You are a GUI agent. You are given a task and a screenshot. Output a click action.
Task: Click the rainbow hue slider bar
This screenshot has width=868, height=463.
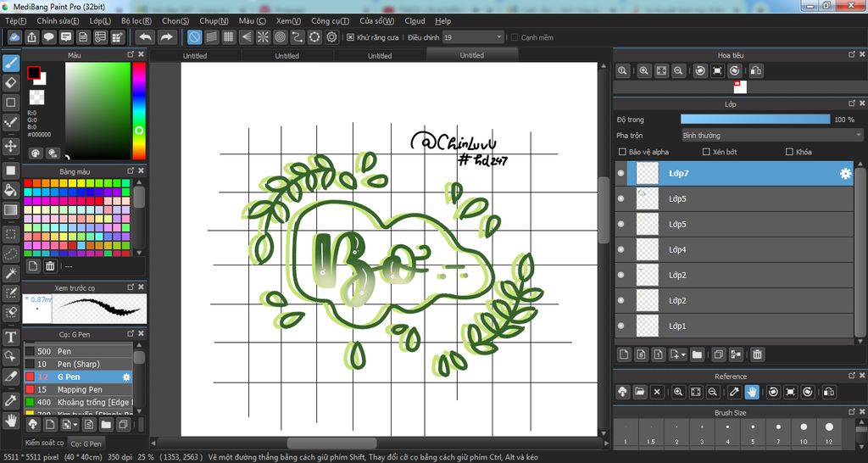click(x=139, y=111)
